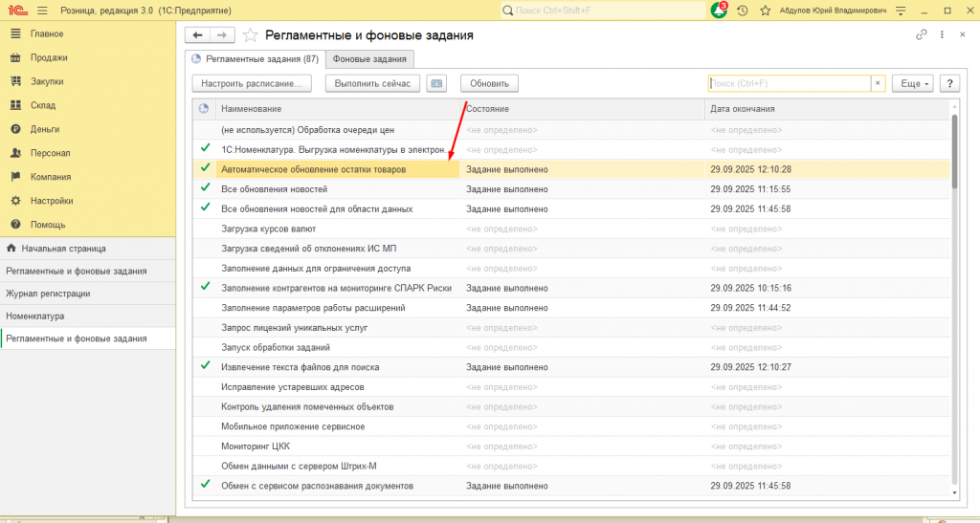Open the history clock icon

click(x=743, y=11)
